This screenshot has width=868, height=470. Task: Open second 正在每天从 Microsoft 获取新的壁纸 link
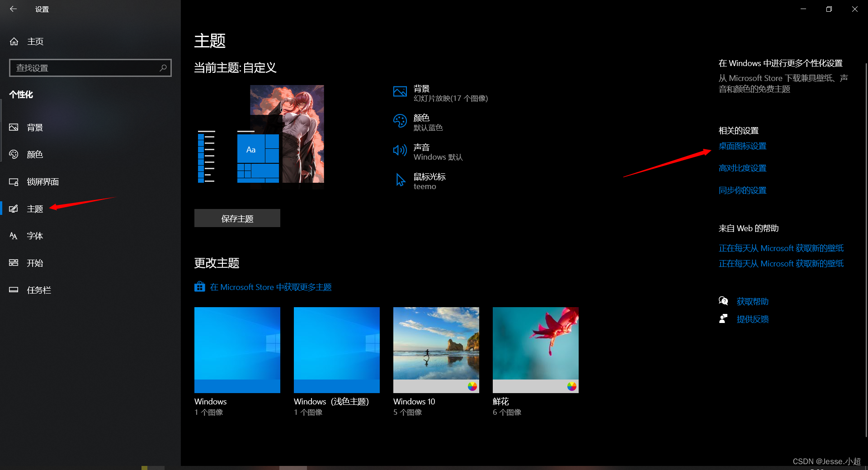pos(781,263)
